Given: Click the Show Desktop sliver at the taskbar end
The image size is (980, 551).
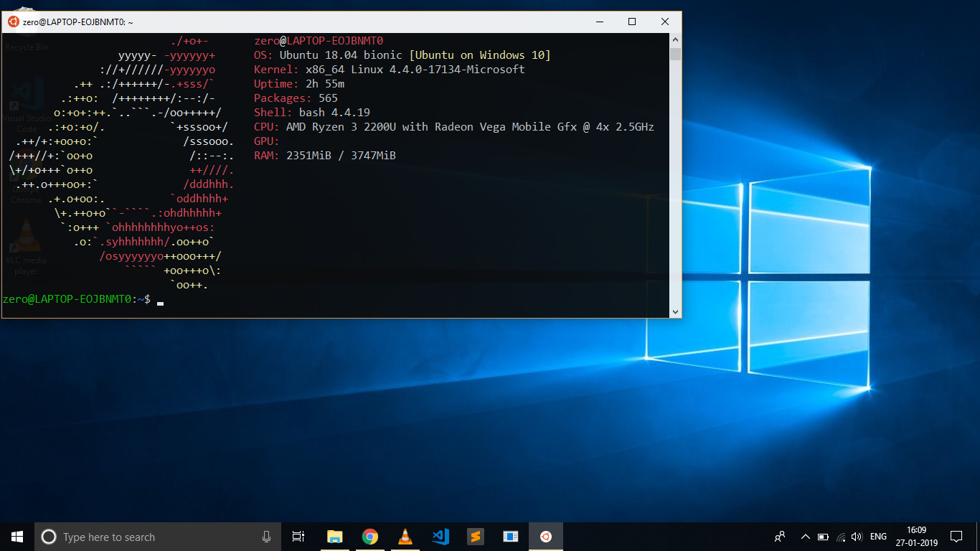Looking at the screenshot, I should tap(978, 537).
